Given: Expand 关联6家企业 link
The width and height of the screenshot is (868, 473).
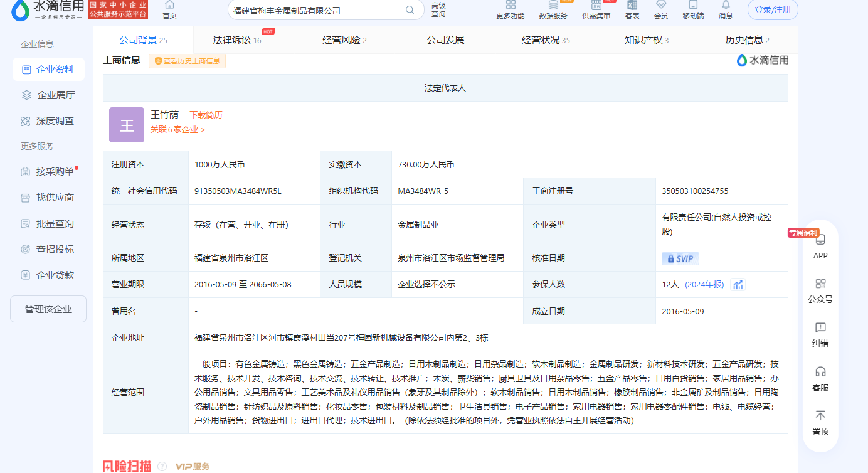Looking at the screenshot, I should pyautogui.click(x=177, y=130).
